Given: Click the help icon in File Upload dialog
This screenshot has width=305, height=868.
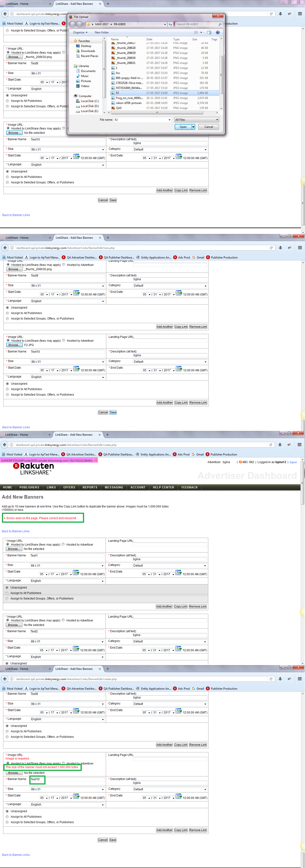Looking at the screenshot, I should coord(218,32).
